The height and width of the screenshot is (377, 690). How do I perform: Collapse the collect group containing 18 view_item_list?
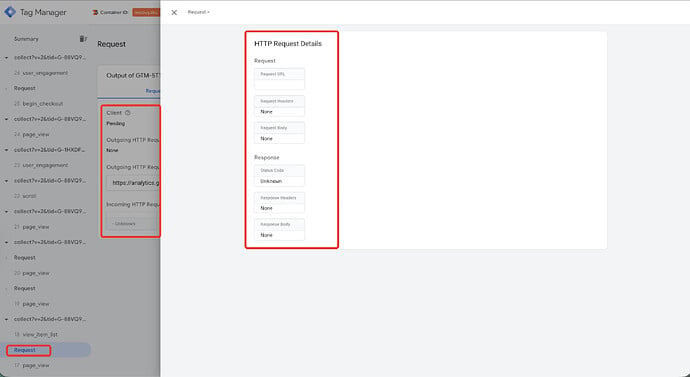pyautogui.click(x=7, y=319)
